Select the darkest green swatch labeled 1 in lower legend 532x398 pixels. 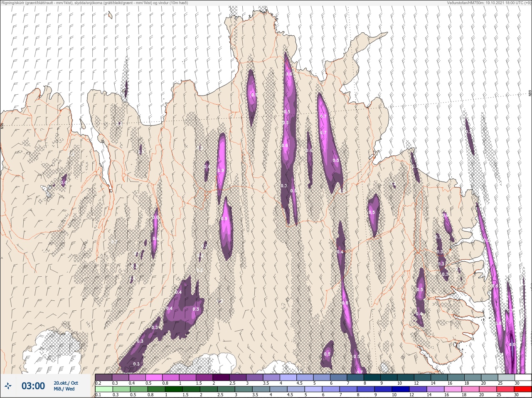(174, 389)
